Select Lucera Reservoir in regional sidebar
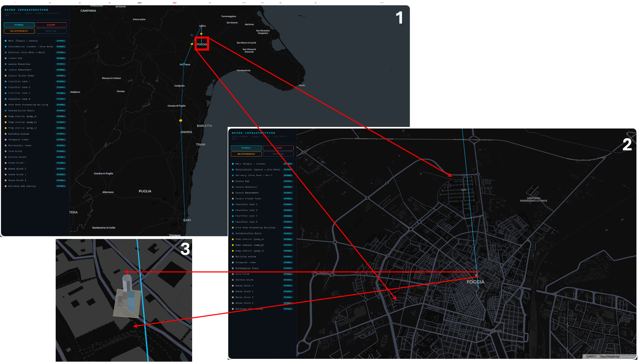The image size is (644, 362). click(x=35, y=64)
